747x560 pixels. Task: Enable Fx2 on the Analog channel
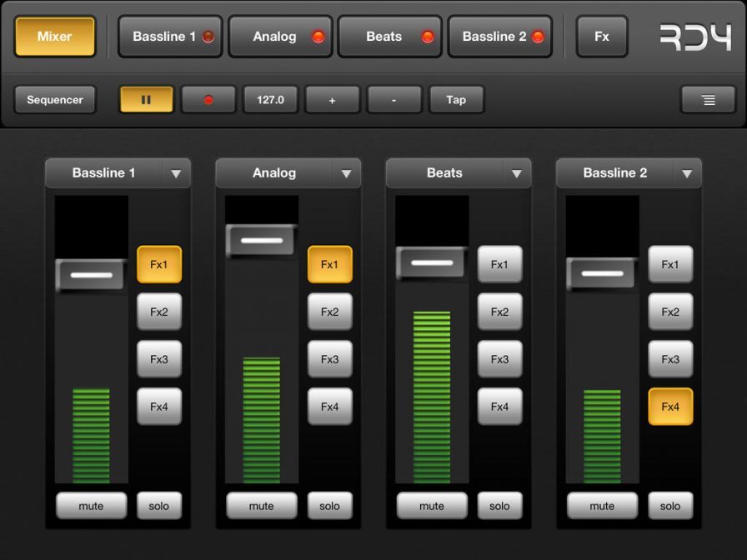coord(329,312)
